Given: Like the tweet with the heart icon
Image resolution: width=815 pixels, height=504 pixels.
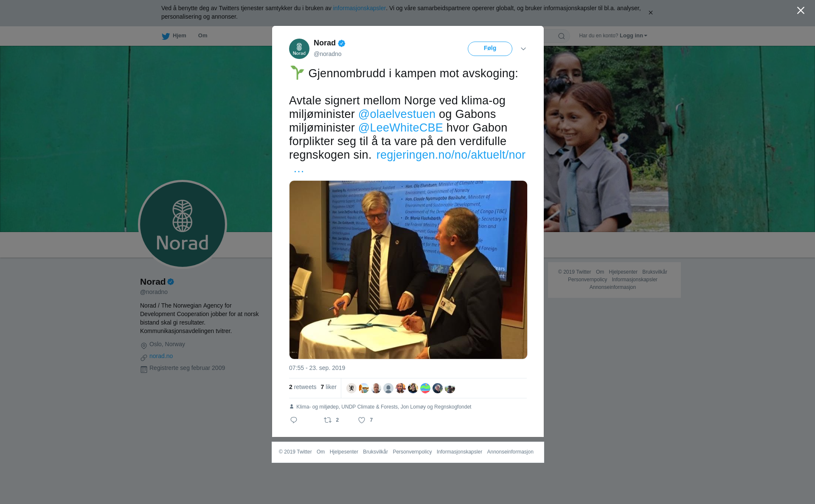Looking at the screenshot, I should point(362,420).
